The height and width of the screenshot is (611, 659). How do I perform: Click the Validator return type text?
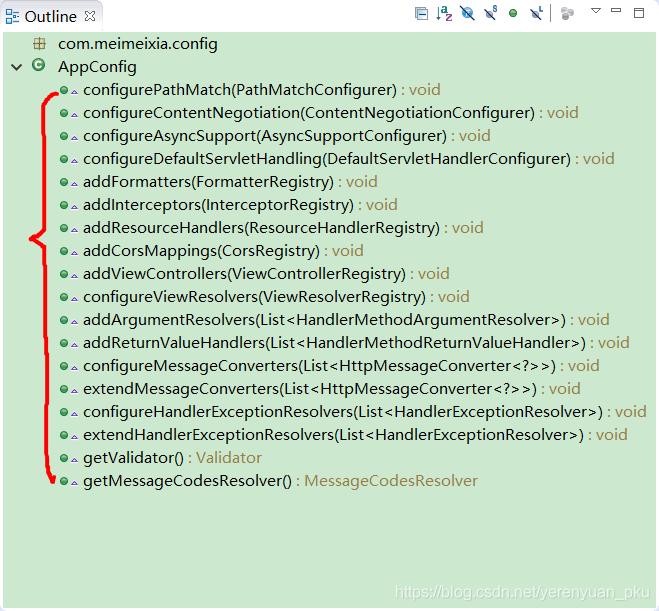[229, 458]
